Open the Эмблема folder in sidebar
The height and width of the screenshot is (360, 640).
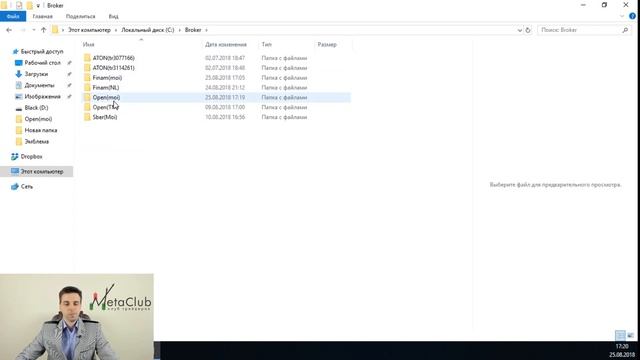click(x=37, y=141)
